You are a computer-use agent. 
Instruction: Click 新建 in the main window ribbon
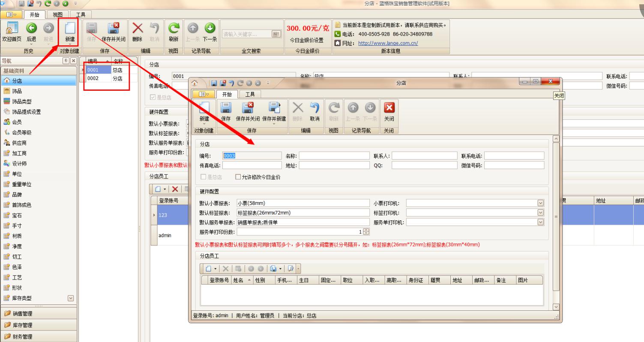[x=70, y=32]
